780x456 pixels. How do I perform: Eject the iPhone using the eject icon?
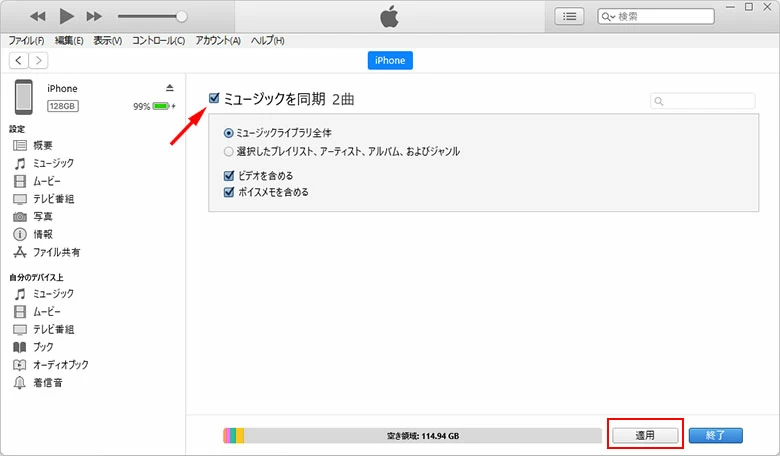point(169,89)
